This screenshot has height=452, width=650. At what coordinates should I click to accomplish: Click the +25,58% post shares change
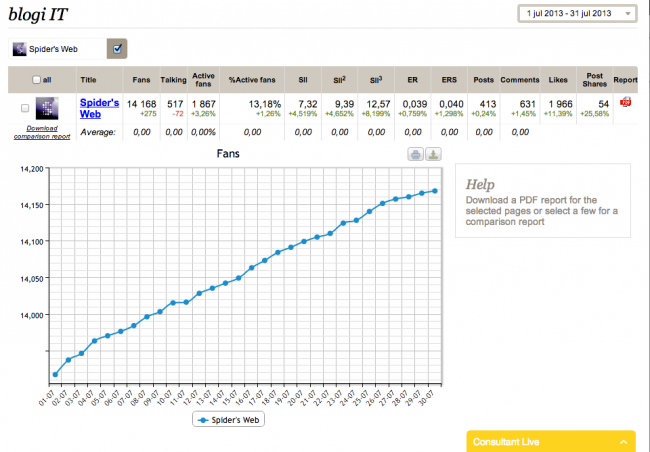(x=594, y=114)
